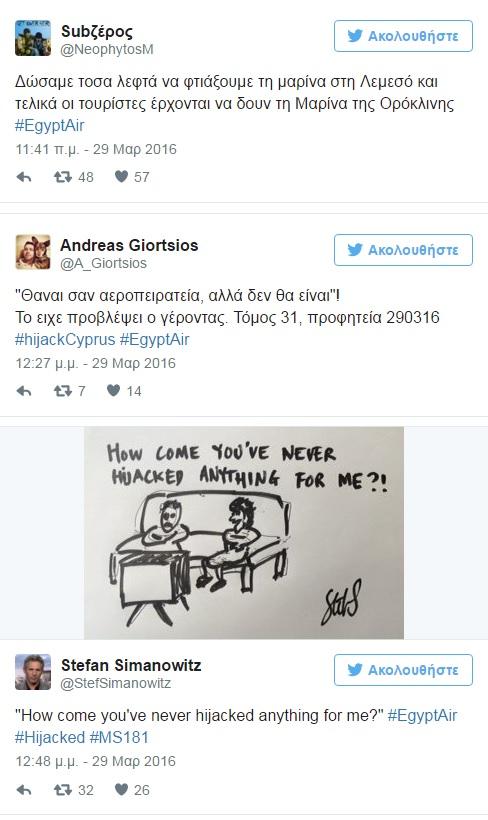Image resolution: width=488 pixels, height=820 pixels.
Task: Follow Stefan Simanowitz via Ακολουθήστε button
Action: point(403,670)
